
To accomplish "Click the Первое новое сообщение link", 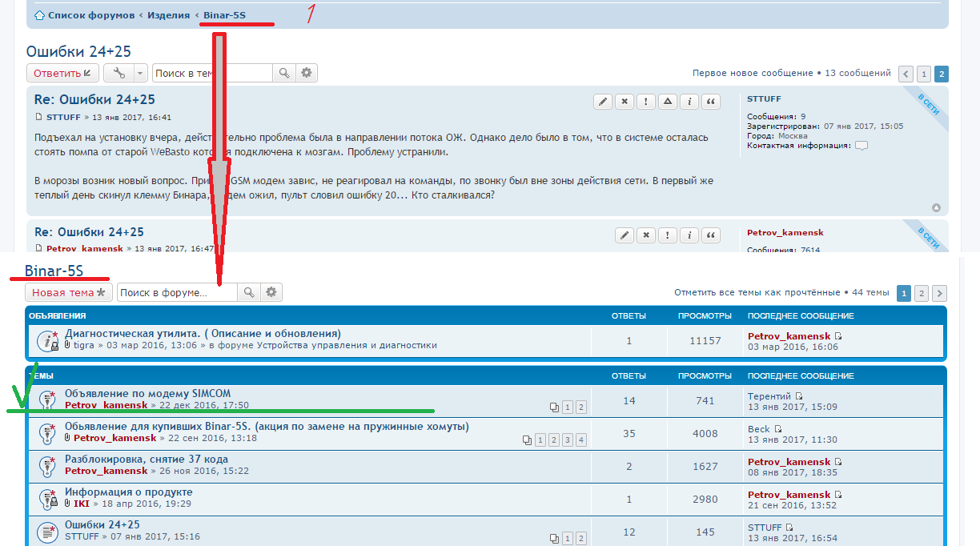I will (x=753, y=73).
